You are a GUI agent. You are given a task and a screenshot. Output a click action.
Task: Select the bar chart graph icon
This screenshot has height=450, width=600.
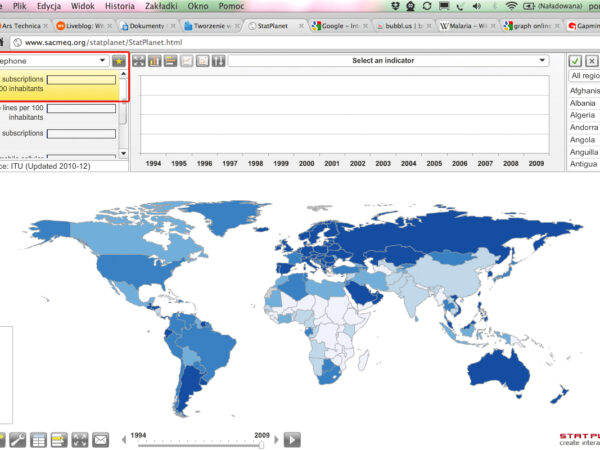pos(155,61)
